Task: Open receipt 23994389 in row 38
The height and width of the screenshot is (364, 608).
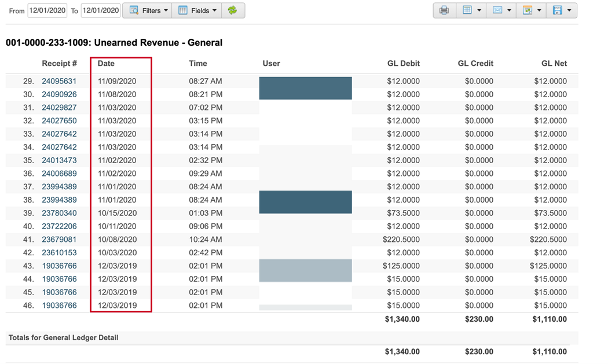Action: (x=59, y=200)
